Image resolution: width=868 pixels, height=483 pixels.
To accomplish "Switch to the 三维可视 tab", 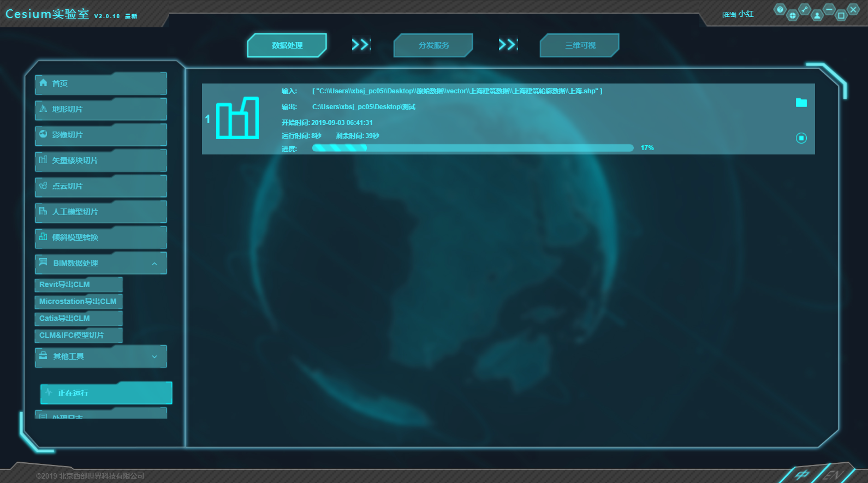I will pos(580,45).
